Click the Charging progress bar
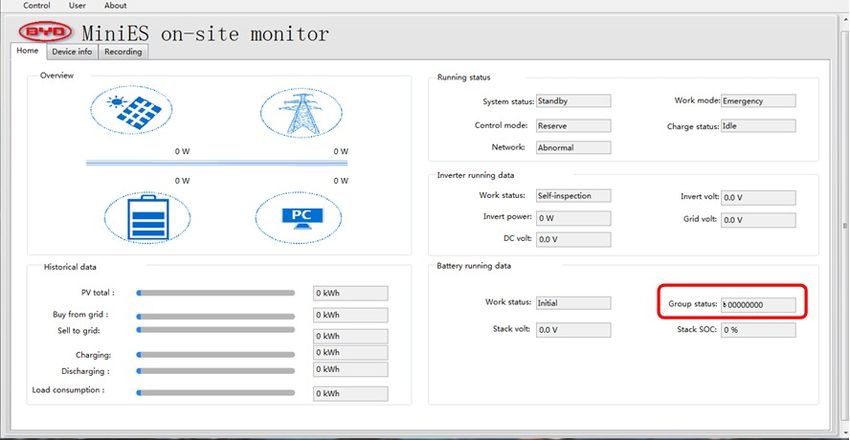 coord(216,354)
